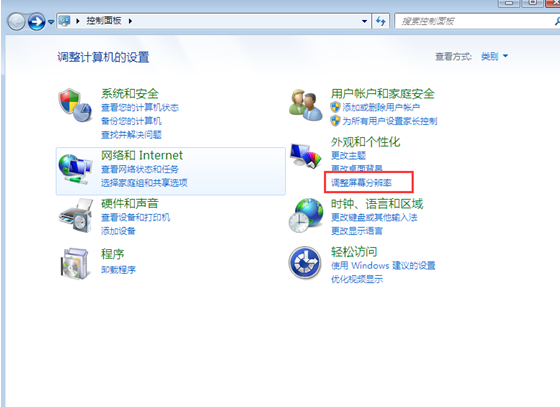
Task: Click the search magnifier icon
Action: click(x=557, y=21)
